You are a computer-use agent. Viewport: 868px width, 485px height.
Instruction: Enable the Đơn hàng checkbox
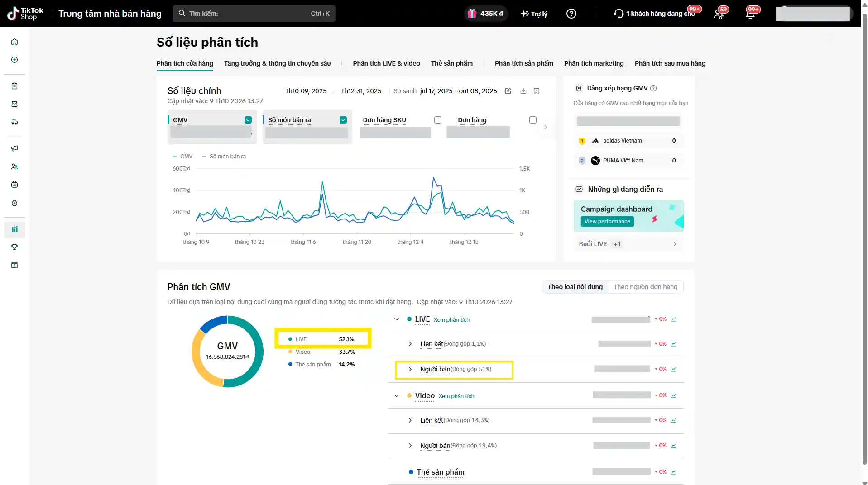coord(533,120)
